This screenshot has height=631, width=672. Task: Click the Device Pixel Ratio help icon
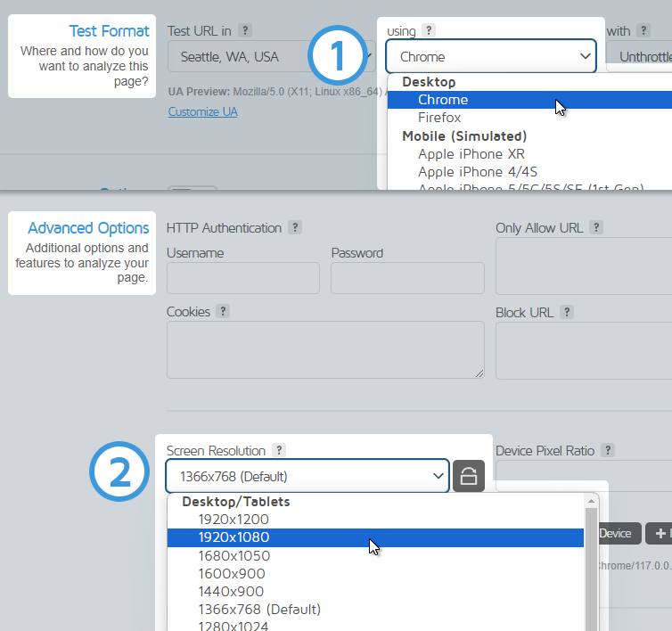[608, 451]
